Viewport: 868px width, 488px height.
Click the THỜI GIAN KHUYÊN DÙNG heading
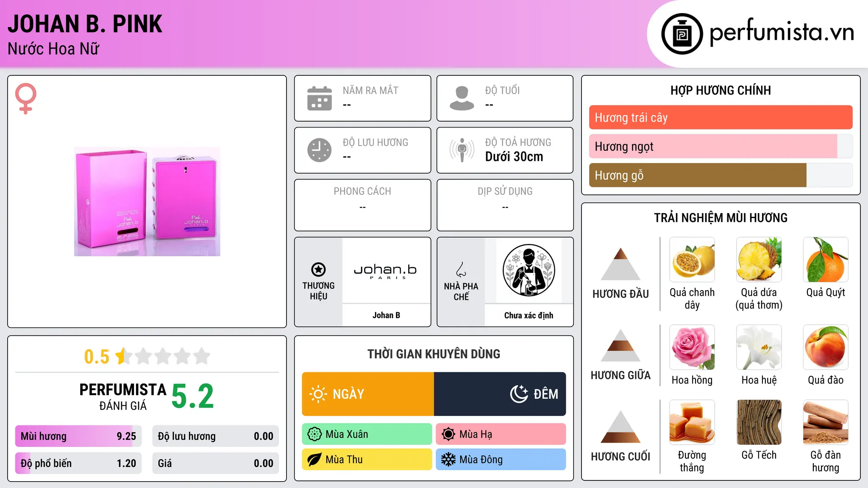pos(434,354)
